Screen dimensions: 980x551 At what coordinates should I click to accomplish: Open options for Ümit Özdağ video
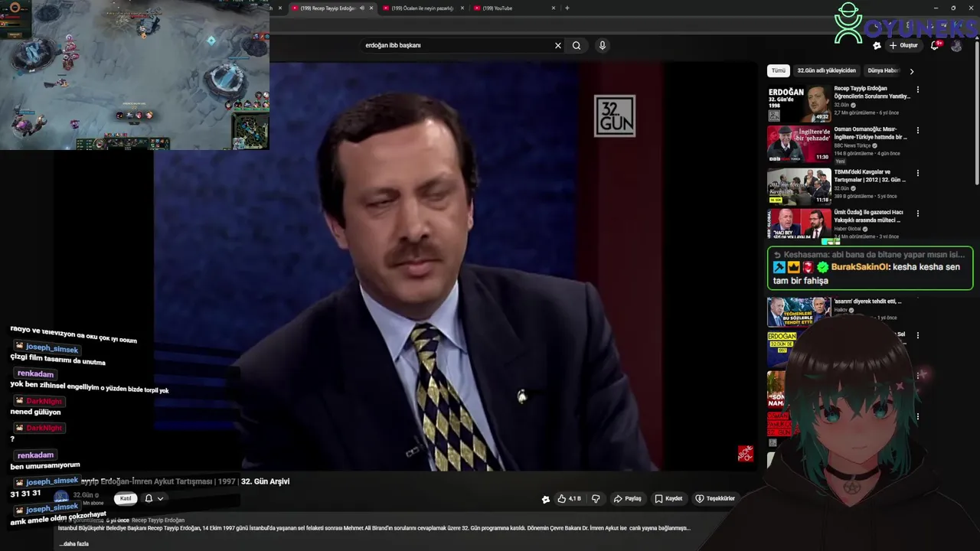tap(917, 214)
